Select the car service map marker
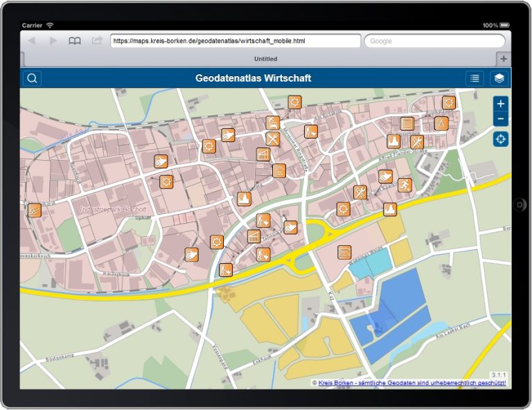532x410 pixels. pos(273,123)
